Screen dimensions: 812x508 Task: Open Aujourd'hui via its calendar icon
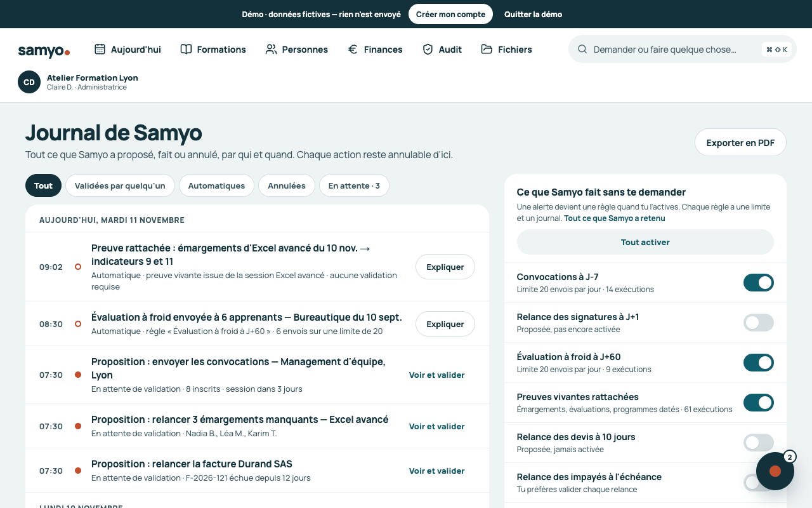100,49
